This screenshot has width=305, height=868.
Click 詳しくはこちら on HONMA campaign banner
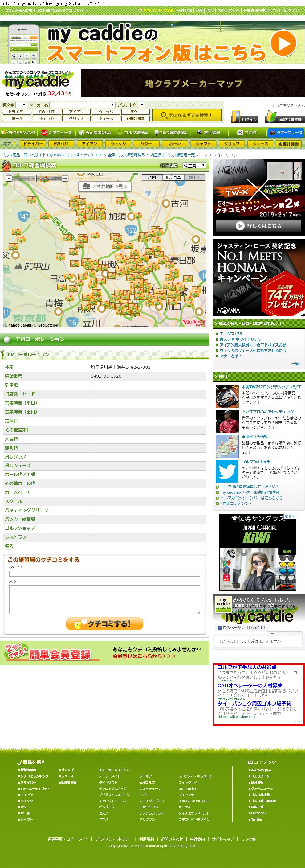point(258,226)
